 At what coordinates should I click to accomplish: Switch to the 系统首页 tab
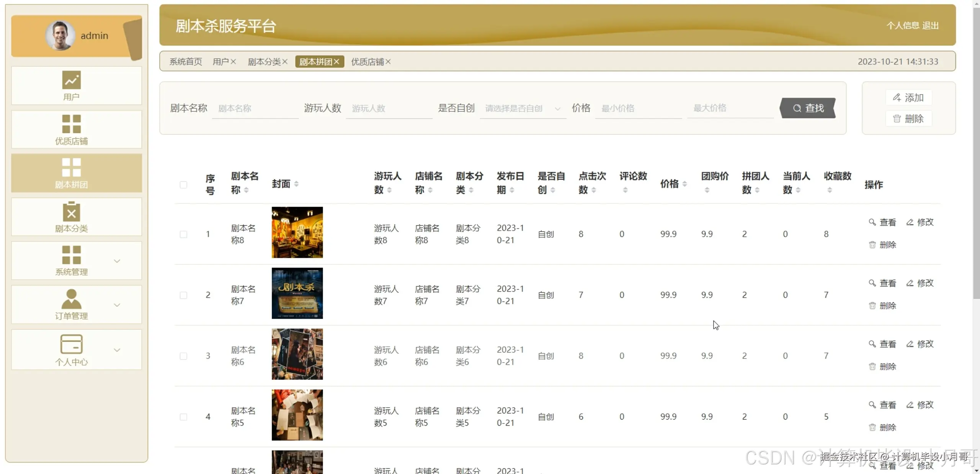click(186, 62)
